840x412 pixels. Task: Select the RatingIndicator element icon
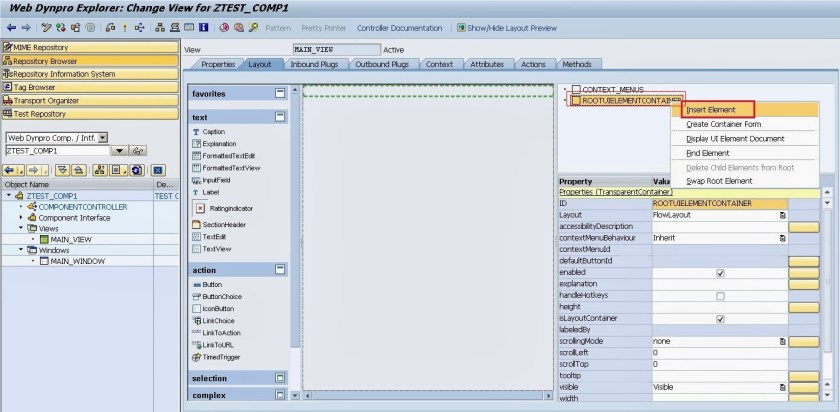[x=200, y=208]
